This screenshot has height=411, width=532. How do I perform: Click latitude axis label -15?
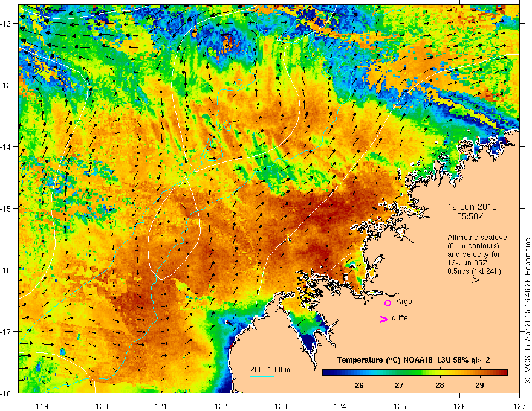pos(7,208)
